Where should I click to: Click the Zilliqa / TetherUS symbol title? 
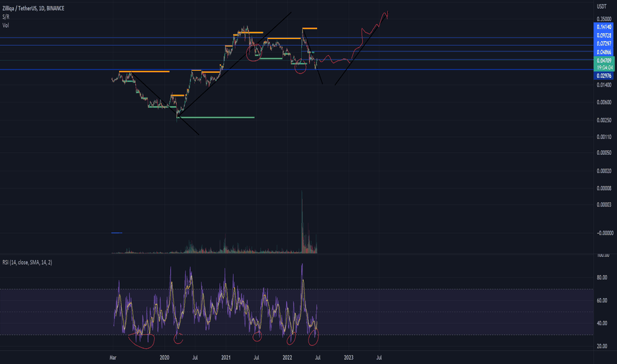[34, 8]
